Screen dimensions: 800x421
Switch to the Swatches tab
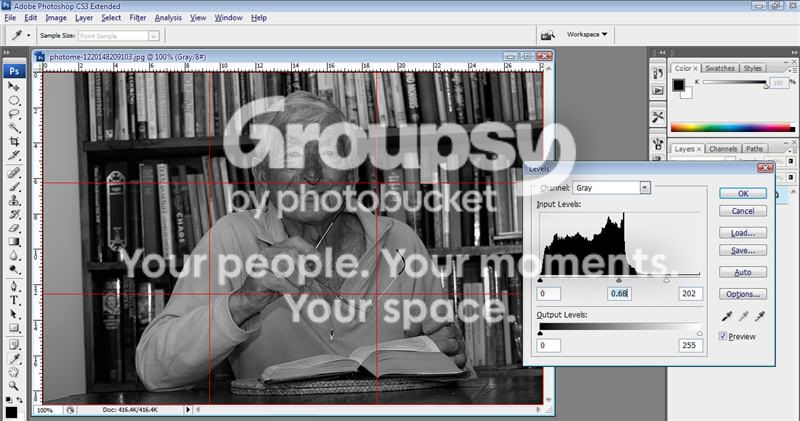click(720, 68)
